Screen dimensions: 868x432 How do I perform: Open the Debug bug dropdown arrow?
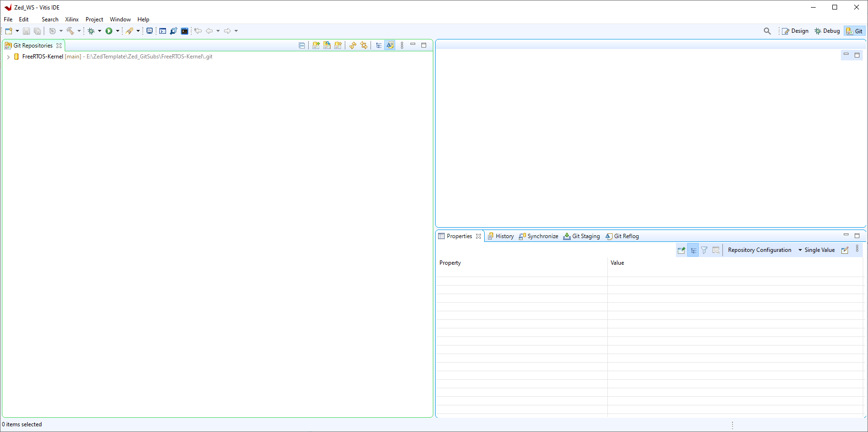[x=99, y=31]
